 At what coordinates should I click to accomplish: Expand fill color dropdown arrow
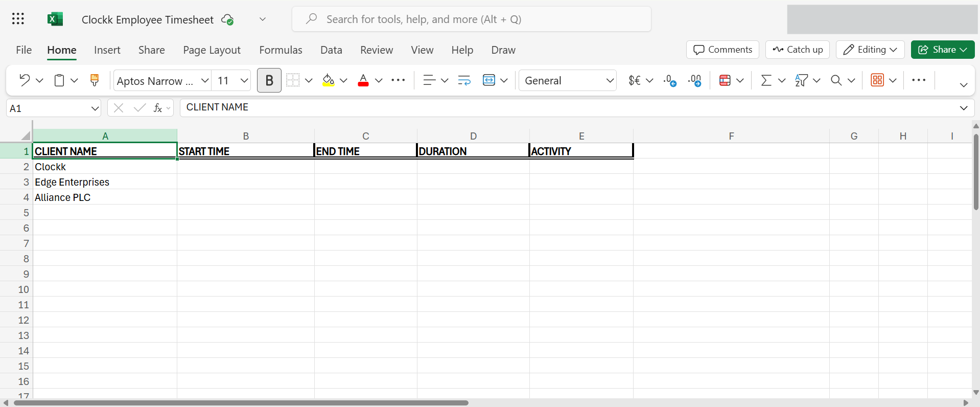coord(343,80)
